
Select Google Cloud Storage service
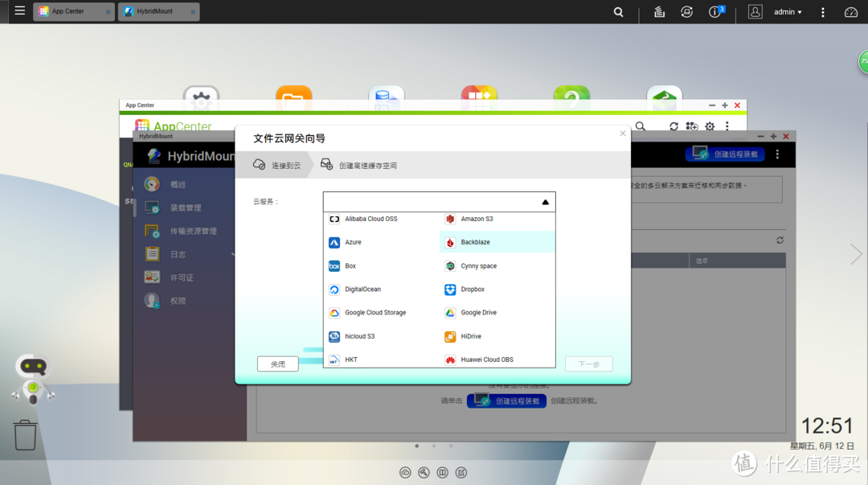pos(382,313)
